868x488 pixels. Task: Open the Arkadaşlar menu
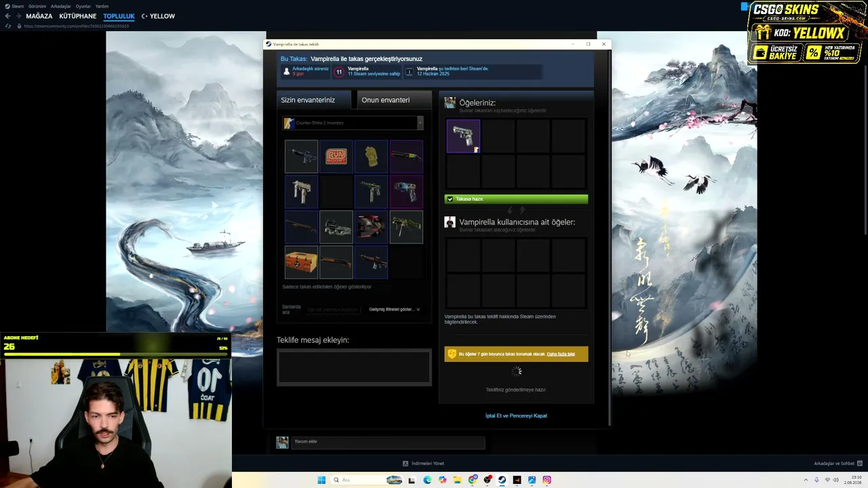tap(61, 6)
